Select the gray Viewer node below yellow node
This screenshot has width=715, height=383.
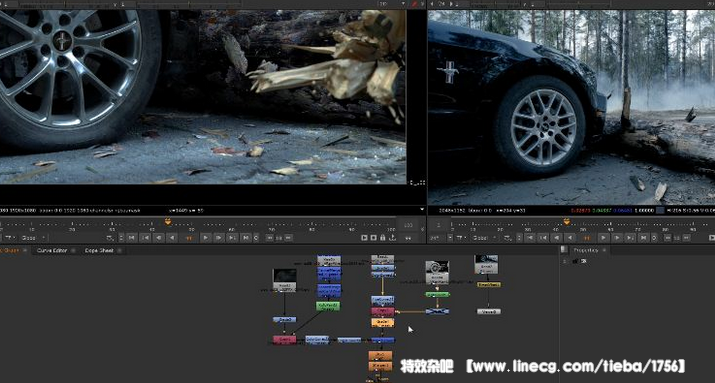(x=488, y=311)
